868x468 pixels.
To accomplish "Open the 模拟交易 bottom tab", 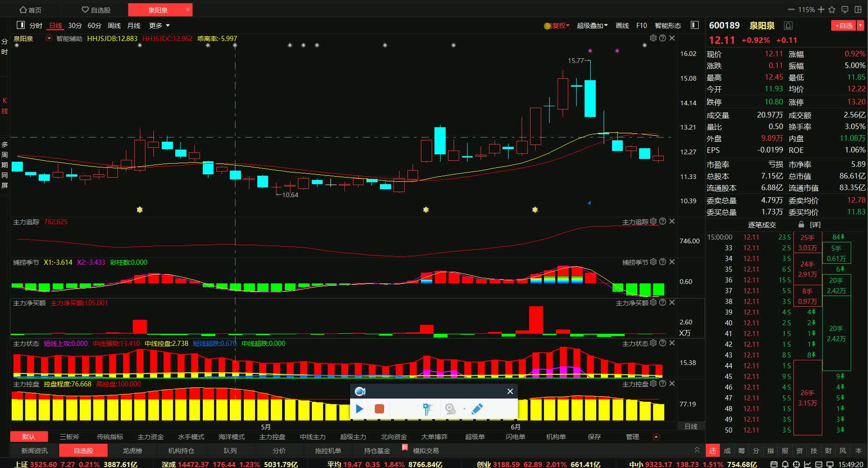I will click(426, 451).
